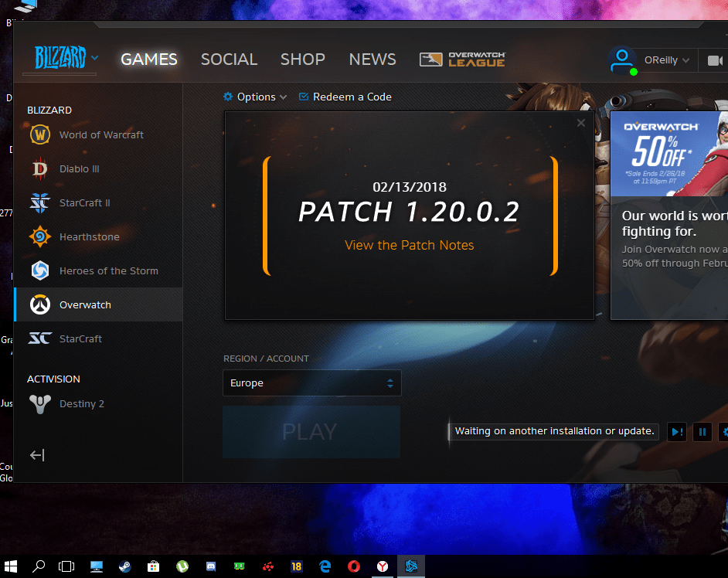Select Overwatch icon in sidebar
Viewport: 728px width, 578px height.
point(40,304)
